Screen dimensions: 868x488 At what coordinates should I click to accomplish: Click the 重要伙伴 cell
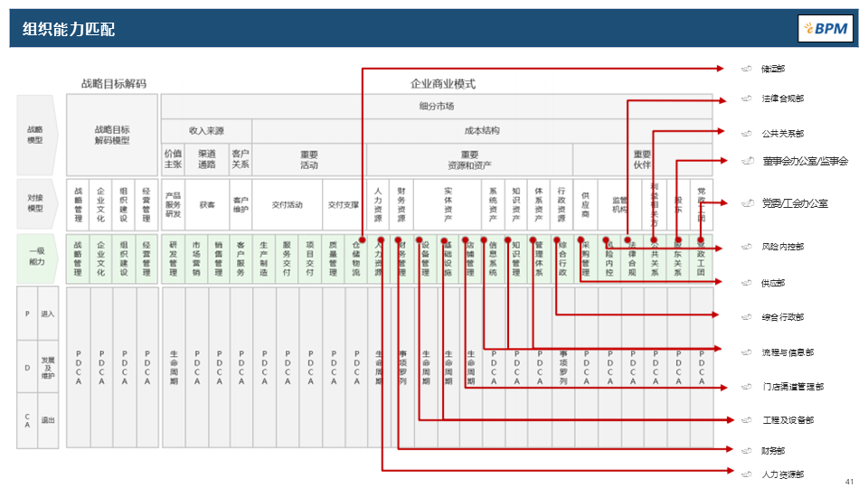tap(642, 159)
